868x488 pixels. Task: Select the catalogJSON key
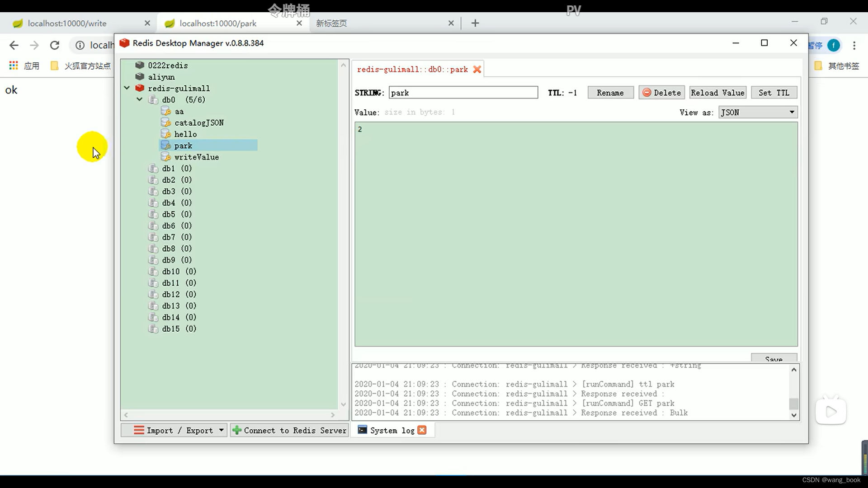click(199, 122)
